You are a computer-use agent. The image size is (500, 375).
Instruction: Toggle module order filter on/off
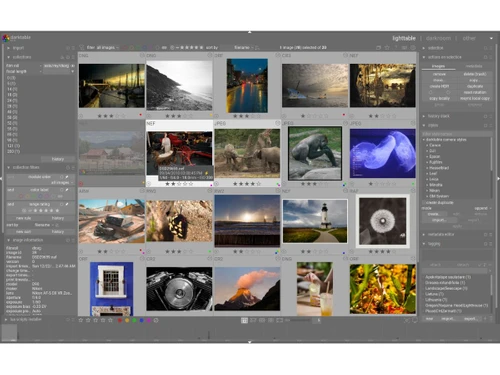click(x=62, y=177)
